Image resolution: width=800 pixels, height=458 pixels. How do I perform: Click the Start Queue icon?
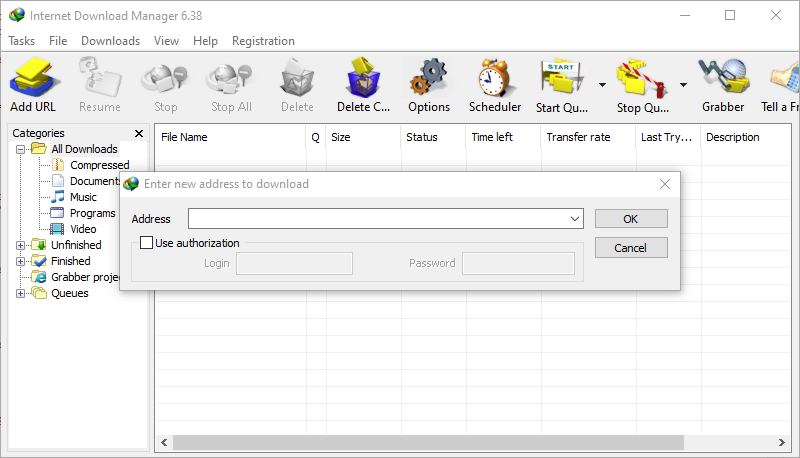[x=561, y=78]
